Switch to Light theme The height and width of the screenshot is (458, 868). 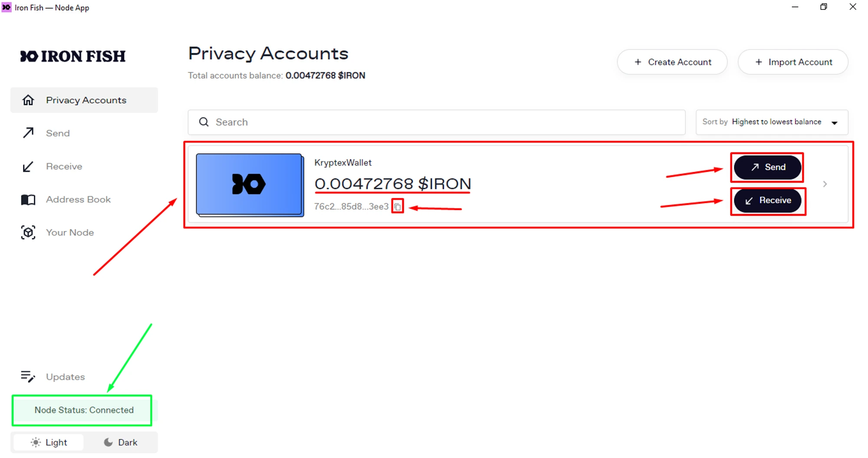(x=49, y=442)
